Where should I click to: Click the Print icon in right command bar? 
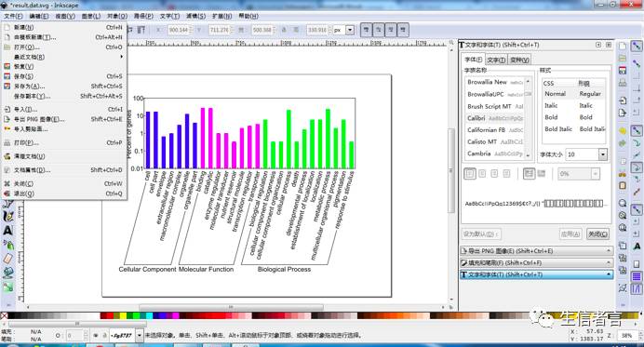click(623, 83)
